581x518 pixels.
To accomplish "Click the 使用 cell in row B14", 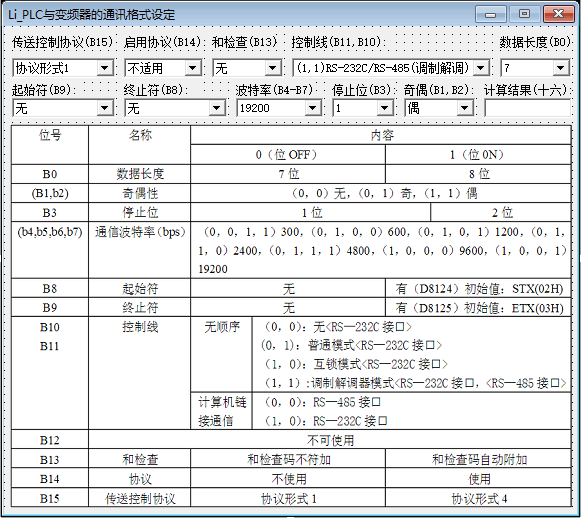I will tap(479, 479).
